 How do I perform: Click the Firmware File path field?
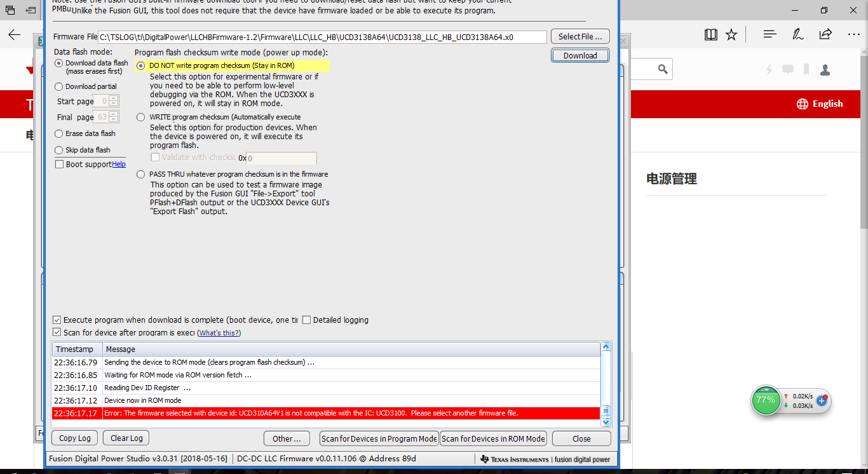click(322, 37)
